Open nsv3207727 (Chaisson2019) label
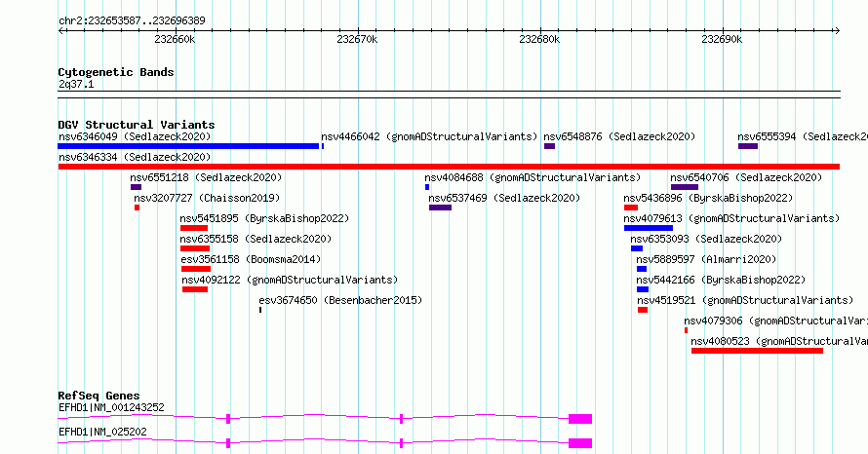Viewport: 868px width, 454px height. pos(207,198)
